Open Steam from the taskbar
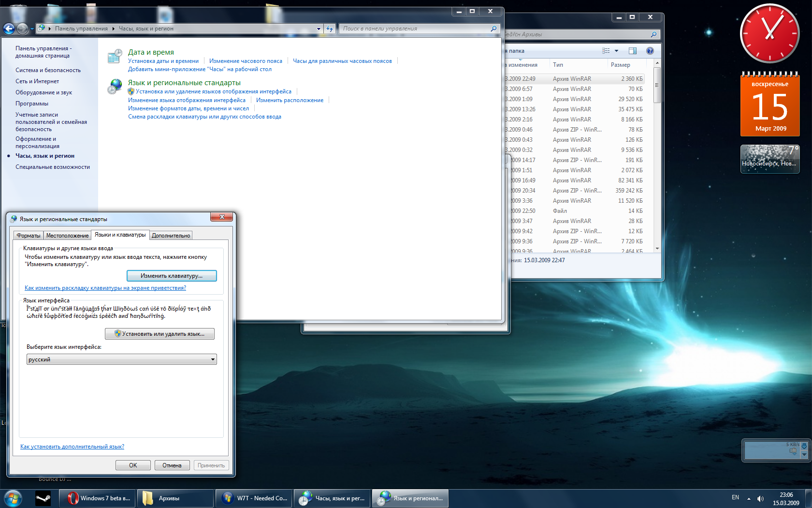812x508 pixels. (x=43, y=498)
